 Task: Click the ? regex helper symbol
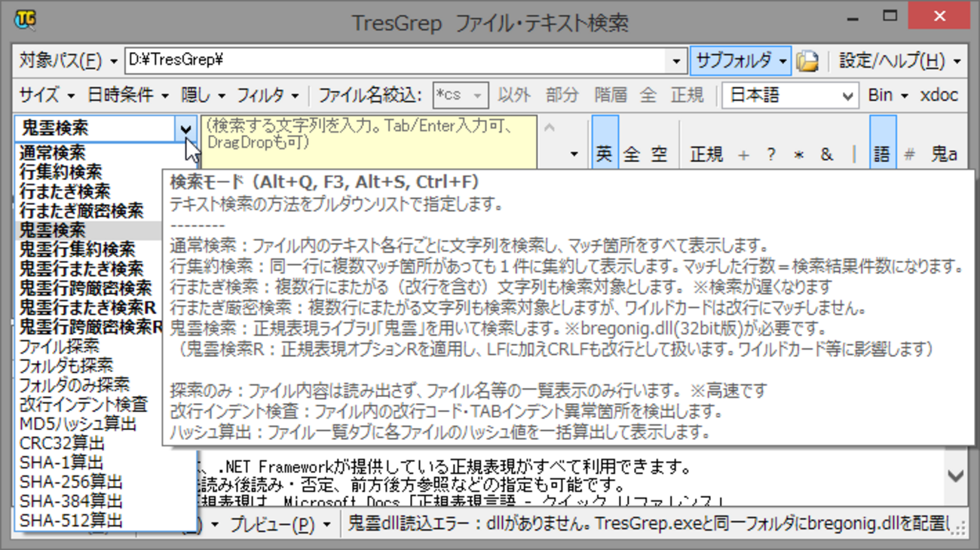(770, 154)
